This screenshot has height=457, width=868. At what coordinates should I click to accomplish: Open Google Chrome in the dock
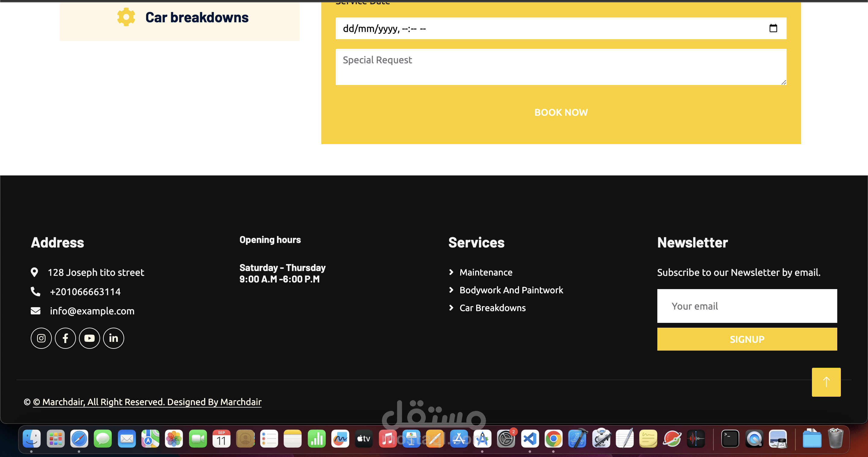click(x=553, y=439)
